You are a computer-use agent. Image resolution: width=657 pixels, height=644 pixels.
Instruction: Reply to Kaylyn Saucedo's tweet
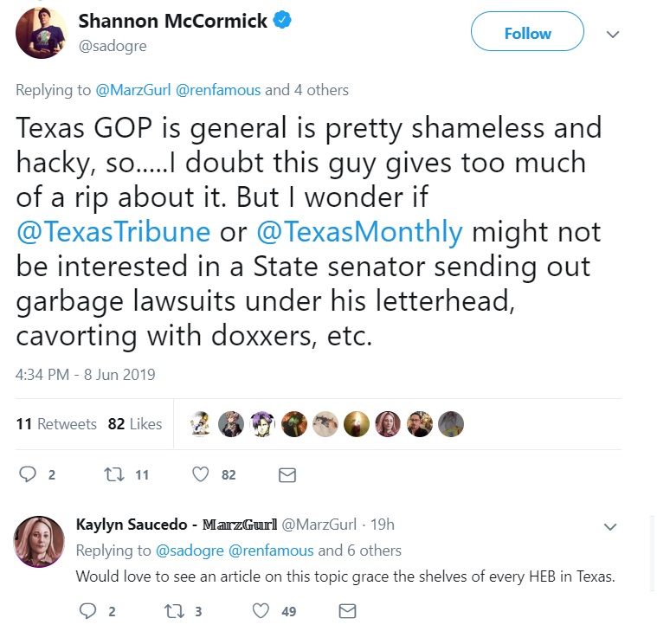(88, 611)
